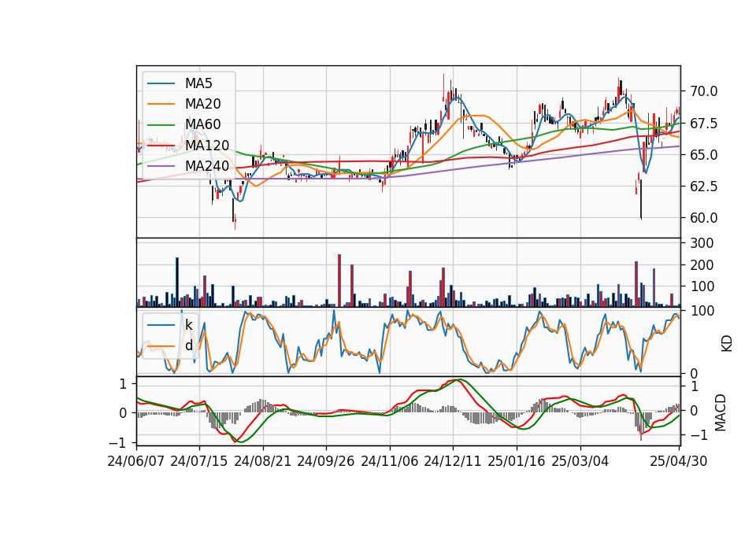Click the red MA120 legend line sample
The width and height of the screenshot is (756, 543).
[161, 146]
